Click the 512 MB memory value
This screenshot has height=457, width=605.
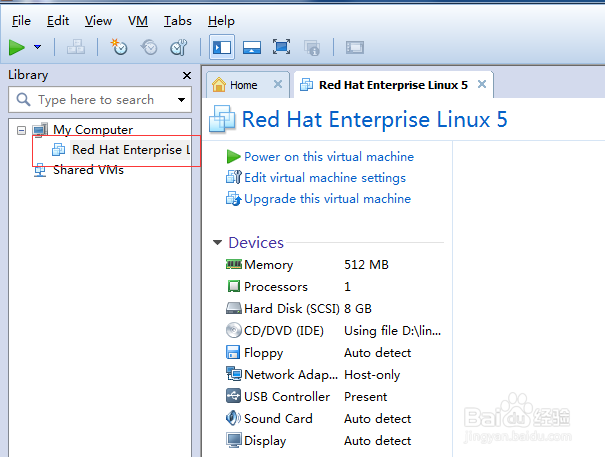coord(366,265)
